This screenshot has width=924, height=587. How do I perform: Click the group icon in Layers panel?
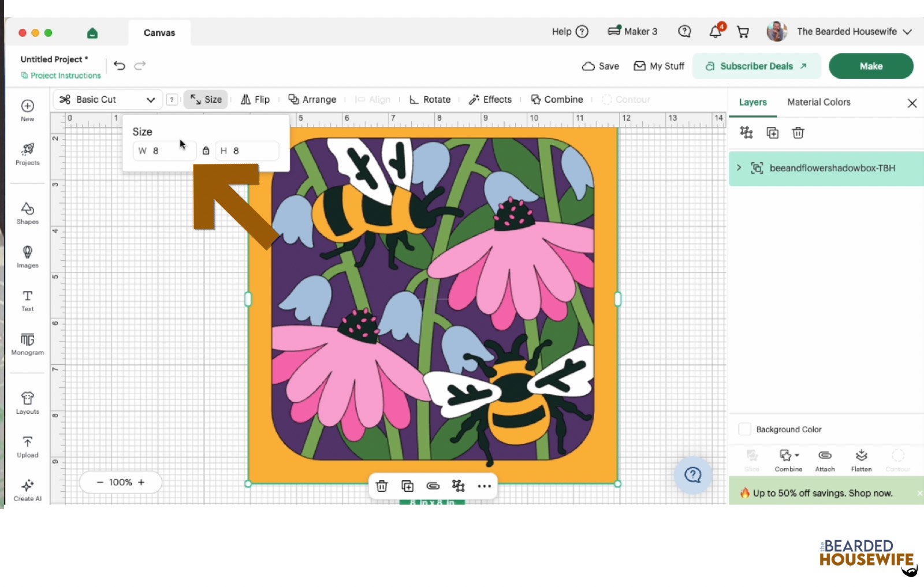coord(746,133)
